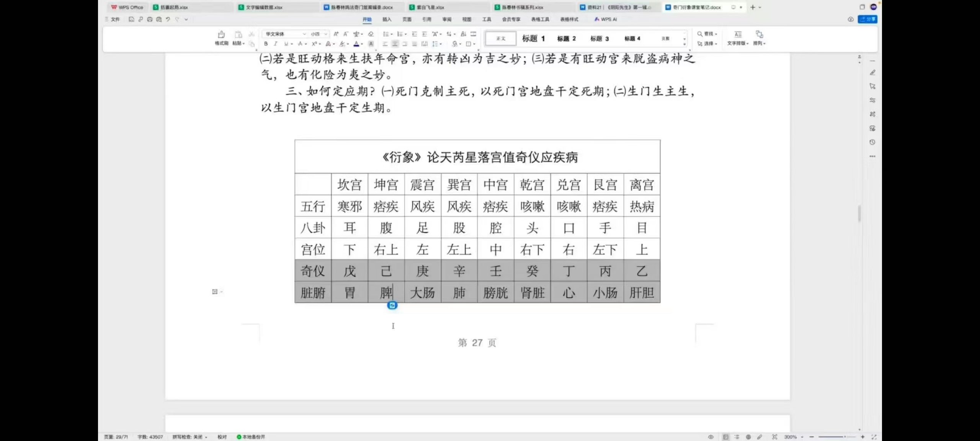
Task: Click the print icon in quick toolbar
Action: (x=150, y=19)
